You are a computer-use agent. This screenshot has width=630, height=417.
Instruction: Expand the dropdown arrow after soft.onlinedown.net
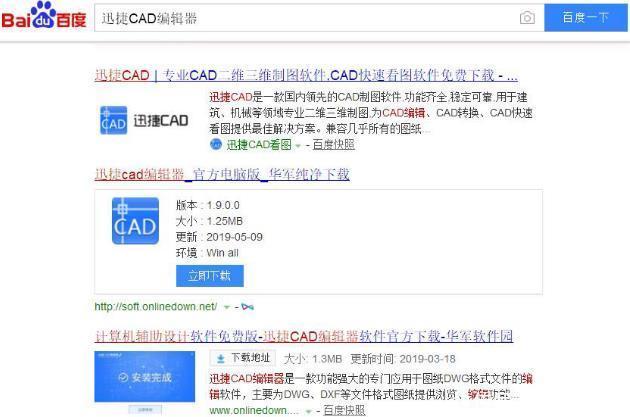point(227,307)
